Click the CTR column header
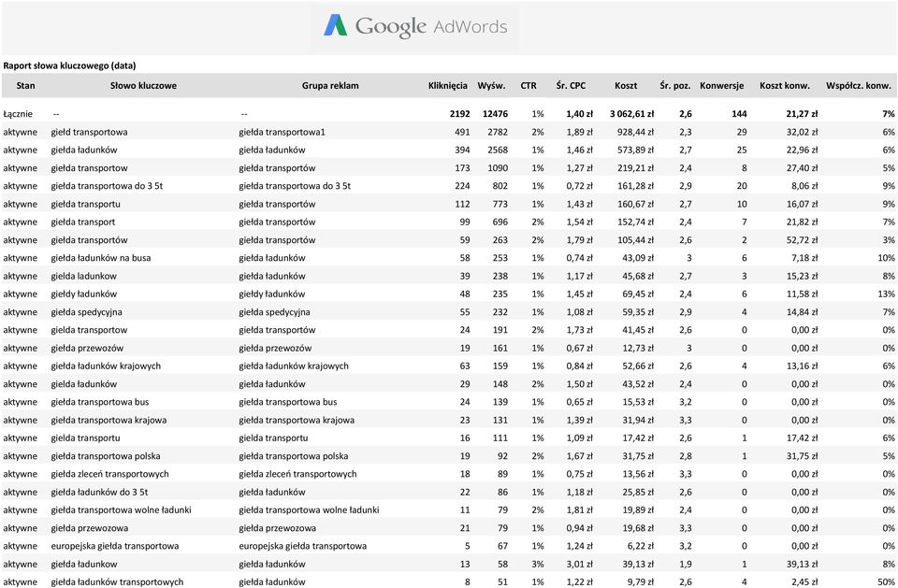898x588 pixels. coord(529,86)
